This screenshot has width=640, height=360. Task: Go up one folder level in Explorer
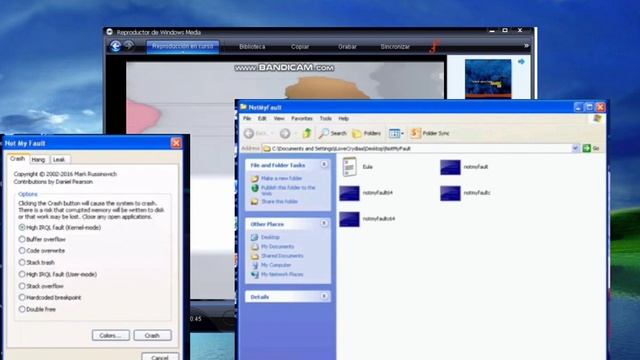(x=307, y=133)
